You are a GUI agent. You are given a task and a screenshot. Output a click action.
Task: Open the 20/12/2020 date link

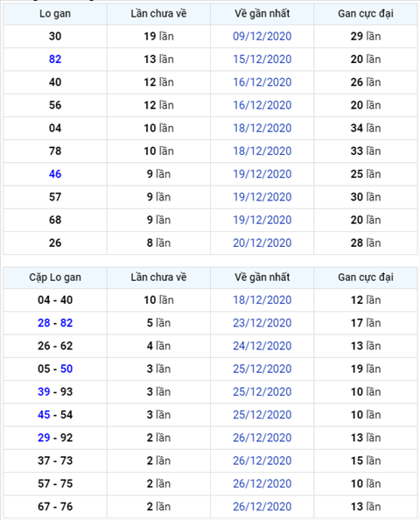pos(262,242)
